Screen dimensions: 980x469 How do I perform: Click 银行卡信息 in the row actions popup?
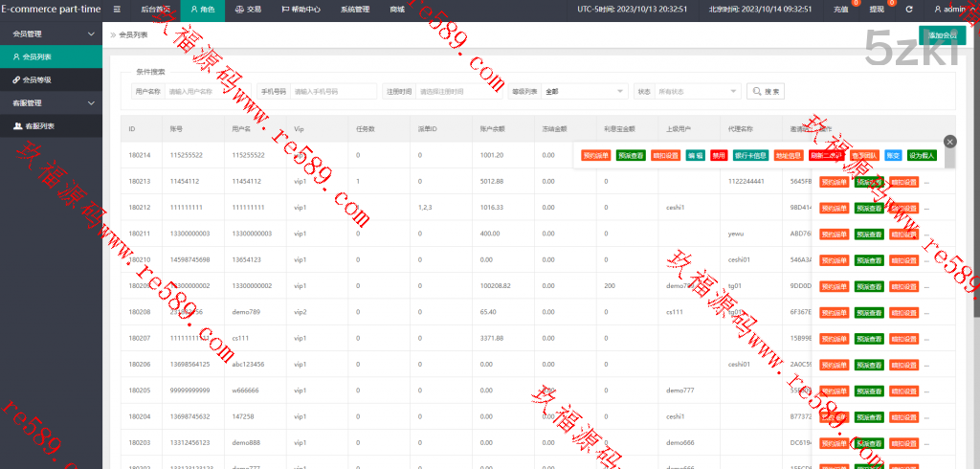[x=750, y=155]
